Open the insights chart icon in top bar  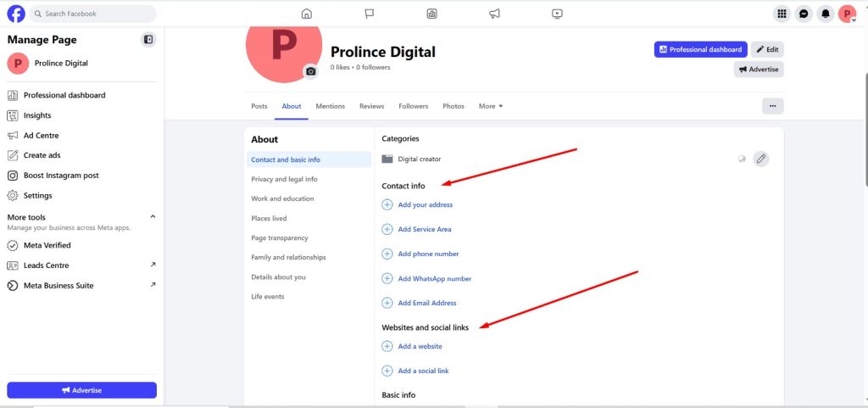coord(431,14)
